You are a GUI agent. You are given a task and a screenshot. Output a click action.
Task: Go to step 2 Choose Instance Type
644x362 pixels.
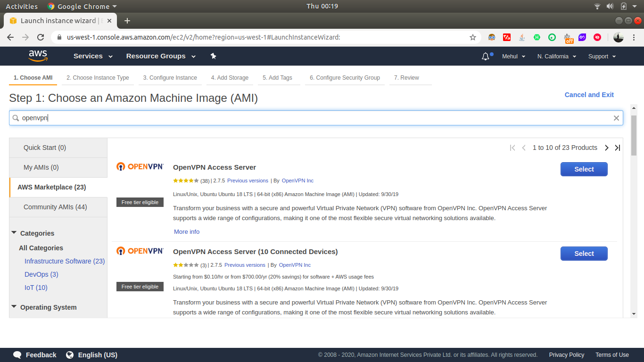[98, 78]
